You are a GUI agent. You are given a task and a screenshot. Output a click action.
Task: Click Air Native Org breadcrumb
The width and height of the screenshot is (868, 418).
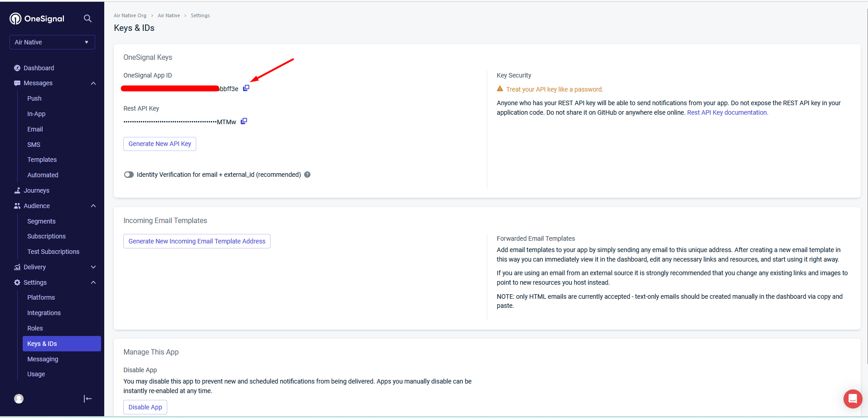pos(130,15)
